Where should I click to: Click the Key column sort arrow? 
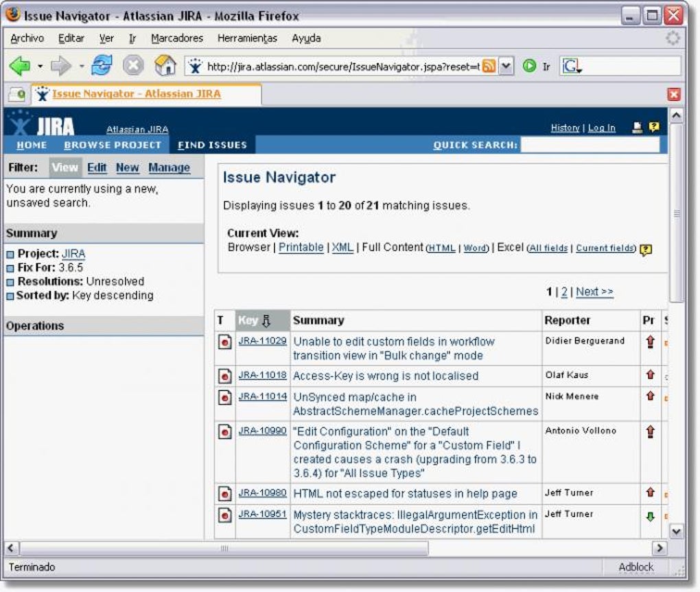(266, 320)
